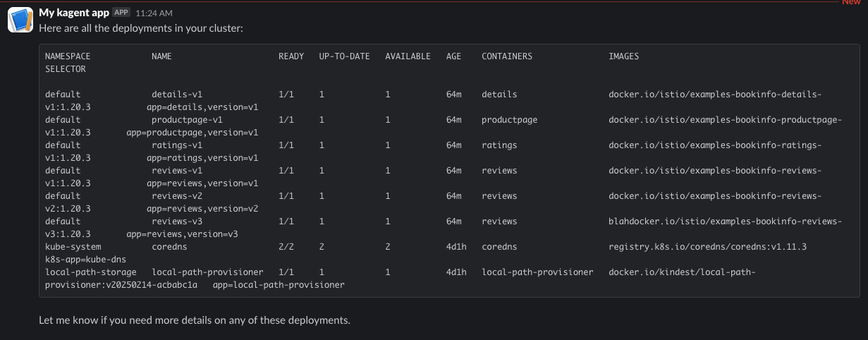Open the My kagent app profile name
868x340 pixels.
[x=74, y=13]
